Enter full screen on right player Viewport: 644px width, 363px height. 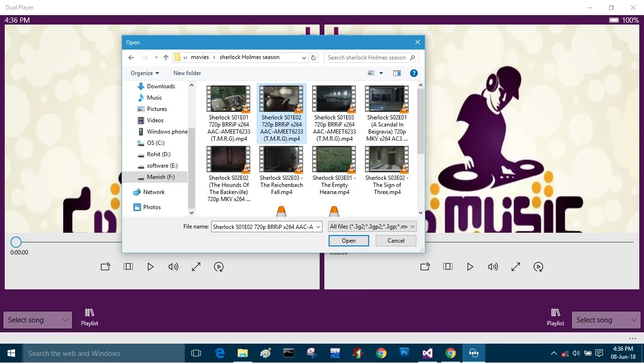(x=516, y=267)
